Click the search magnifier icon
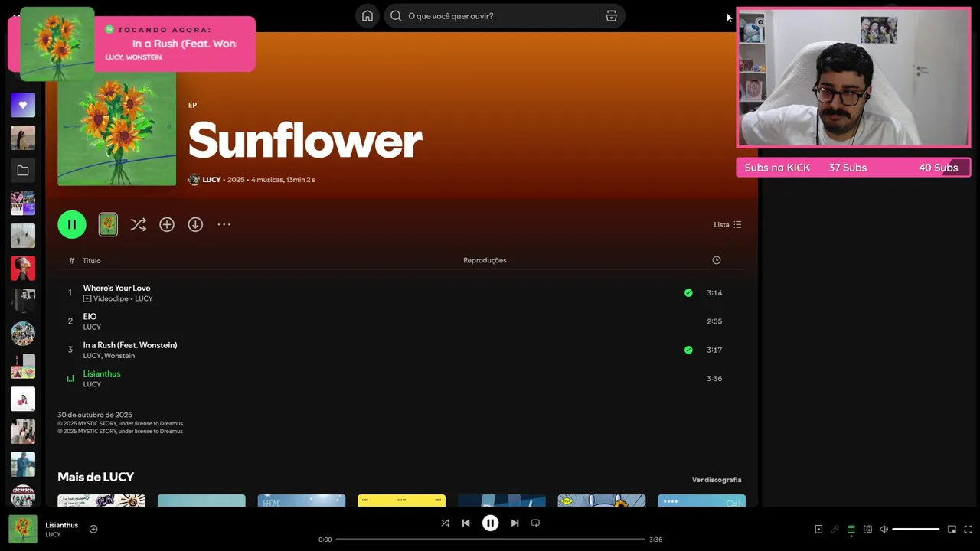980x551 pixels. click(x=396, y=16)
